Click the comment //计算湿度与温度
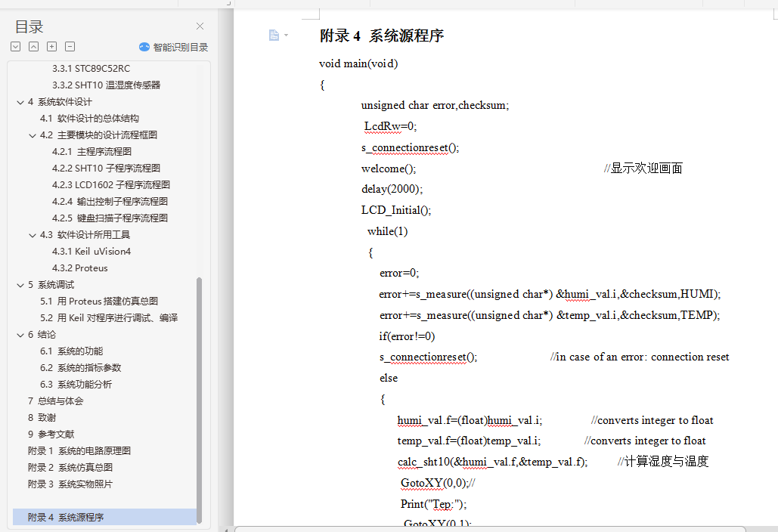 click(663, 462)
